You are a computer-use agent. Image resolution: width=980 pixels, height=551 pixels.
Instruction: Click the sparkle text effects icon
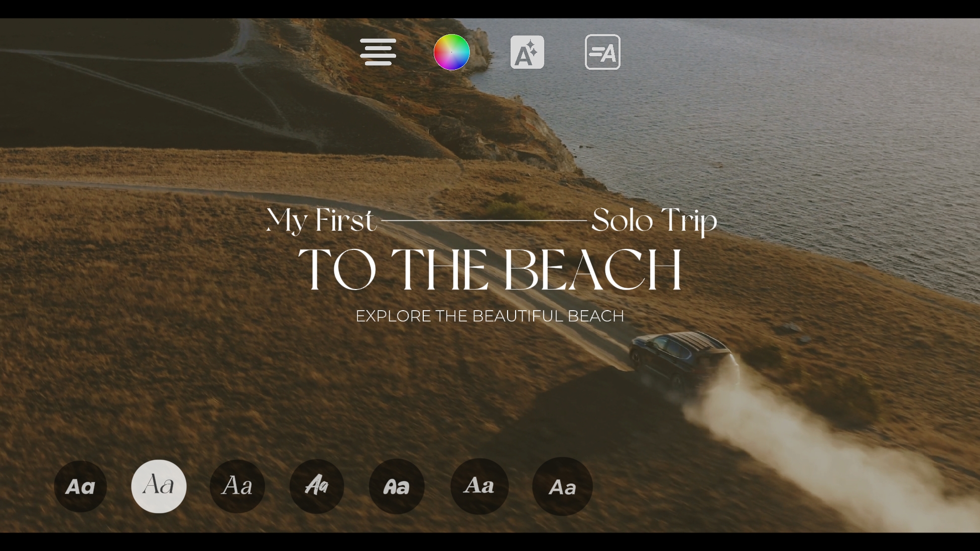(x=527, y=52)
